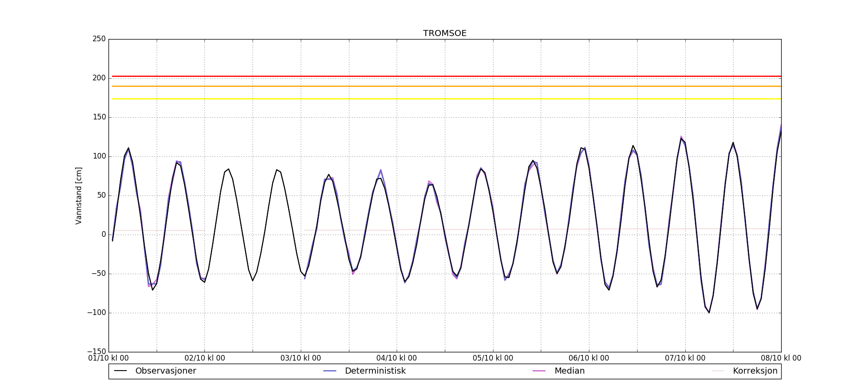Click the blue Deterministisk legend line sample

click(330, 371)
